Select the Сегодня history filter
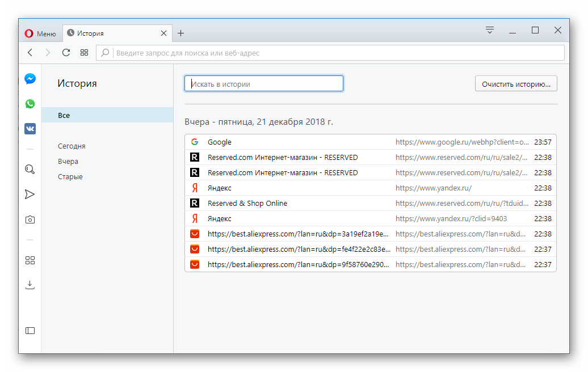Screen dimensions: 588x372 point(72,146)
